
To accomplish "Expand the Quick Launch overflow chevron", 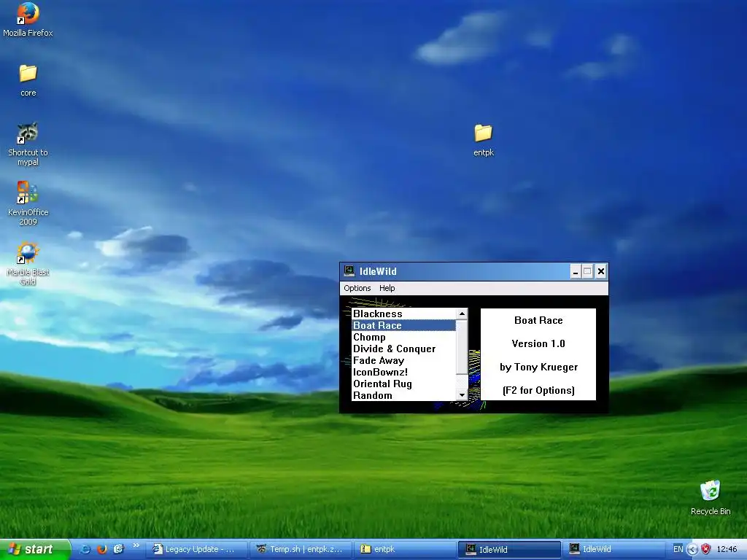I will coord(136,545).
